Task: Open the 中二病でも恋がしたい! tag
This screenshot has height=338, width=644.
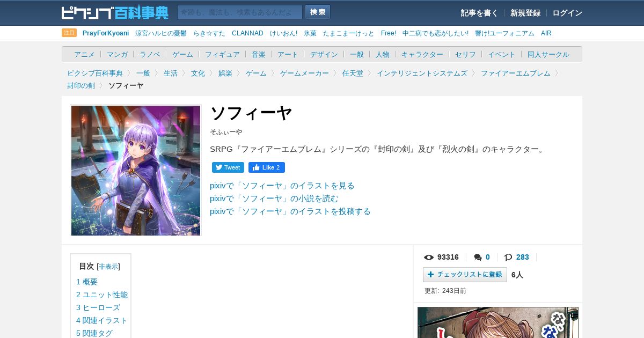Action: click(x=435, y=33)
